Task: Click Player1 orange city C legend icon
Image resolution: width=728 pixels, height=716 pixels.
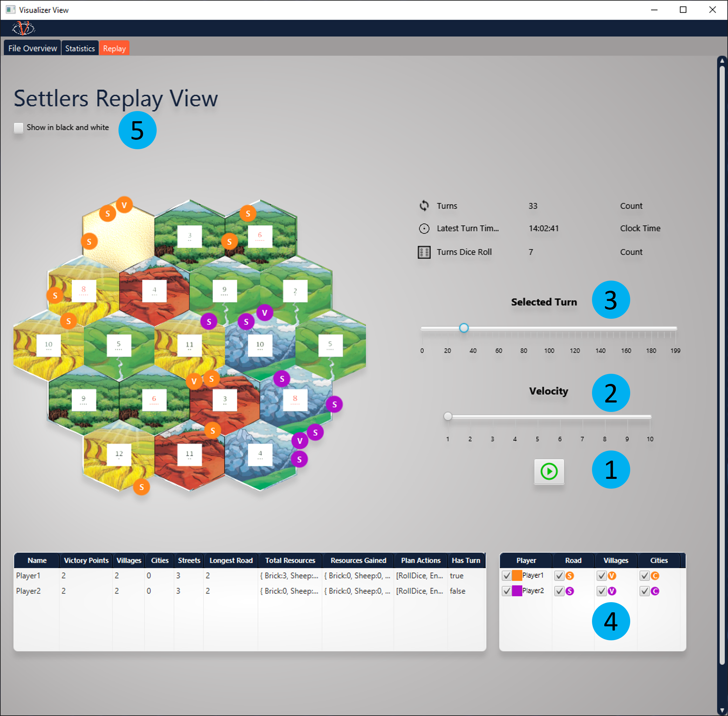Action: coord(655,575)
